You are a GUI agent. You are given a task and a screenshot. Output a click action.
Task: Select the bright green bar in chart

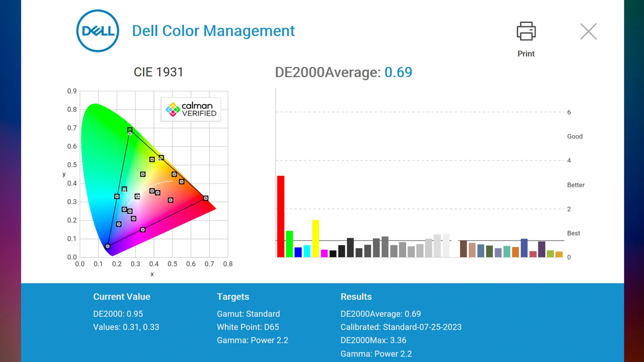(x=289, y=244)
